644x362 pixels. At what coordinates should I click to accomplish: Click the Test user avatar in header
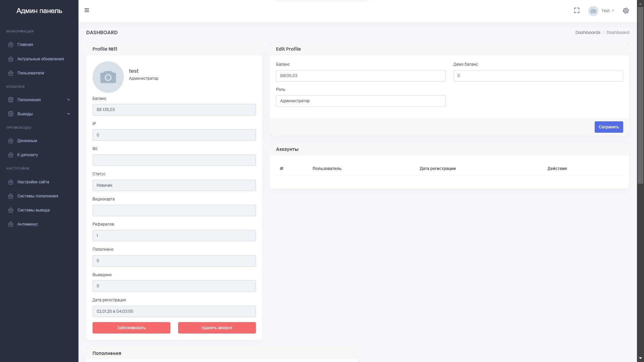593,11
